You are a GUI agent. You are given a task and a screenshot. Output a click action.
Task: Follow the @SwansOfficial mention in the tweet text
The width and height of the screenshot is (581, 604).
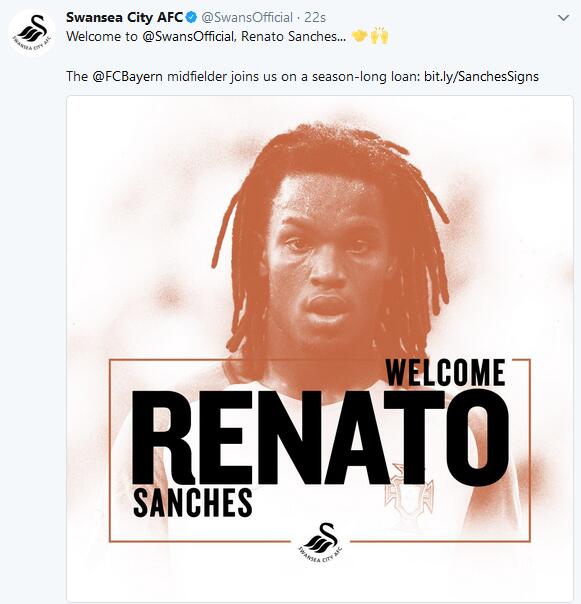[188, 37]
